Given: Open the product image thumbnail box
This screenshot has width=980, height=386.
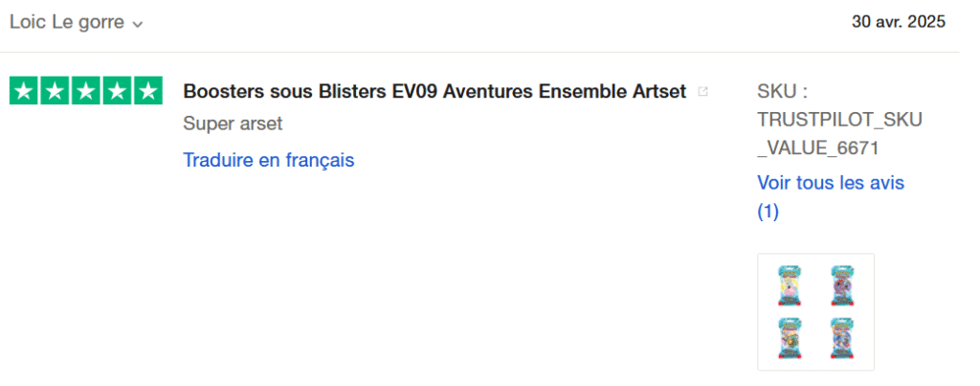Looking at the screenshot, I should (815, 311).
